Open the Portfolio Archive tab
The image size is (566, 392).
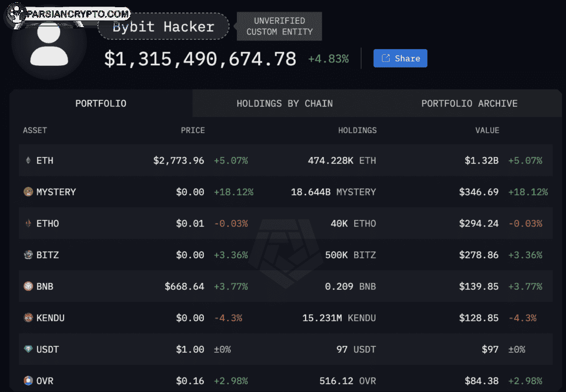point(469,103)
